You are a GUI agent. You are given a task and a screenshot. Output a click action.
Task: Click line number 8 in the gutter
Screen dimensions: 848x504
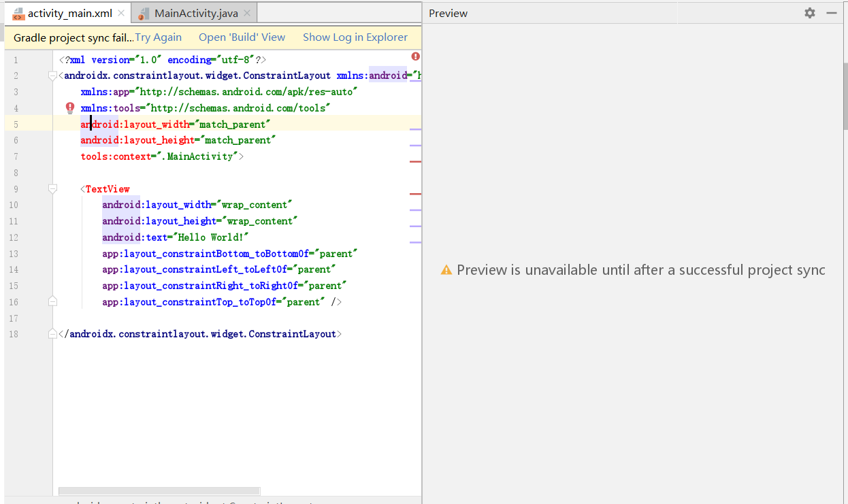(16, 173)
